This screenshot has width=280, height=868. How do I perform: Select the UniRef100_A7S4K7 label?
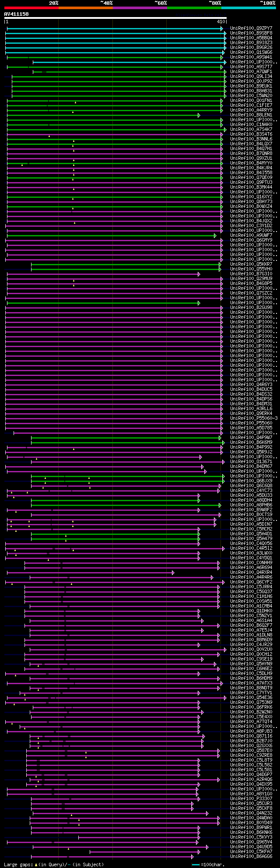point(251,130)
